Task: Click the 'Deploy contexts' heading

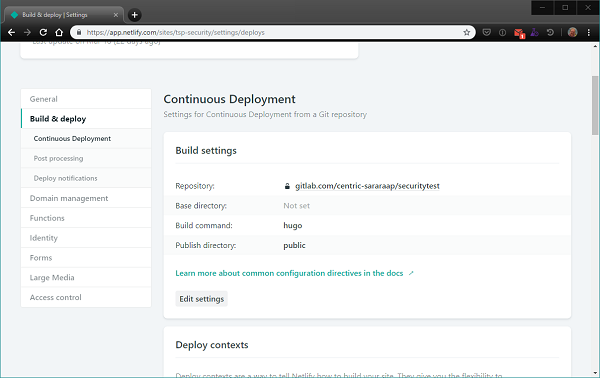Action: pos(212,345)
